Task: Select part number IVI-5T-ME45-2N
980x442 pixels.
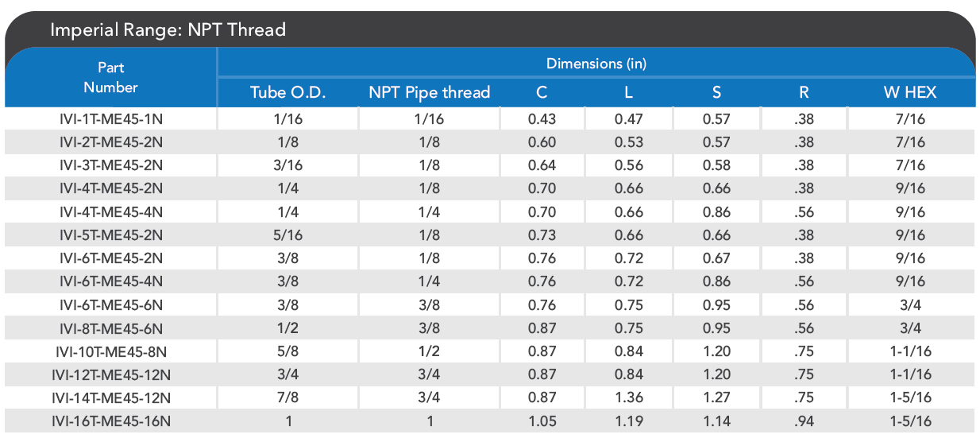Action: point(111,235)
